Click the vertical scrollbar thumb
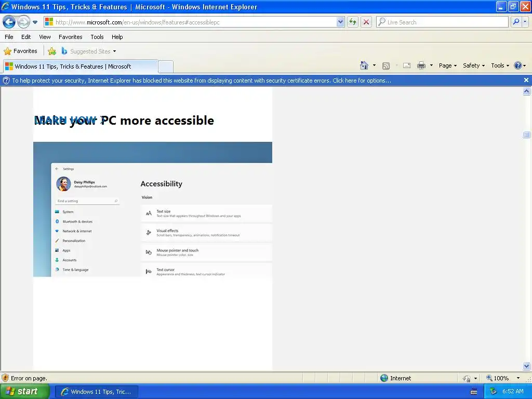532x399 pixels. pos(527,135)
